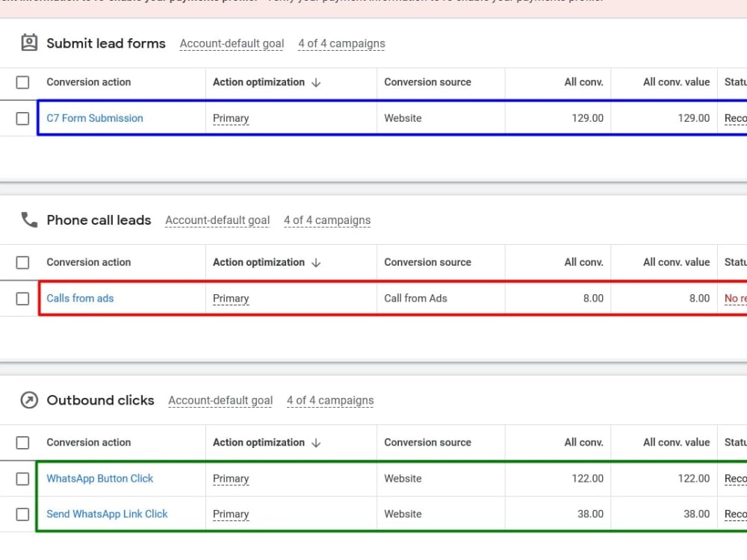Click the status of C7 Form Submission row
This screenshot has width=747, height=560.
tap(736, 118)
